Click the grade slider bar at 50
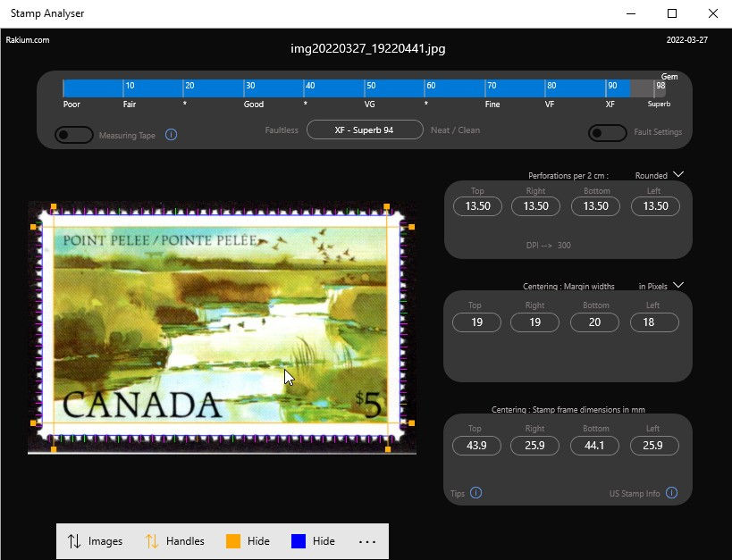Screen dimensions: 732x560 [x=365, y=88]
